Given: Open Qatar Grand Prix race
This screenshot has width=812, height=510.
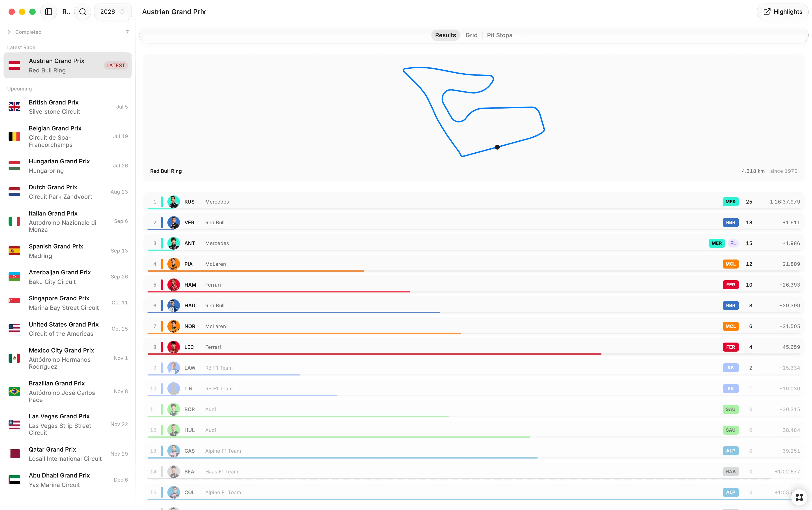Looking at the screenshot, I should (x=68, y=454).
